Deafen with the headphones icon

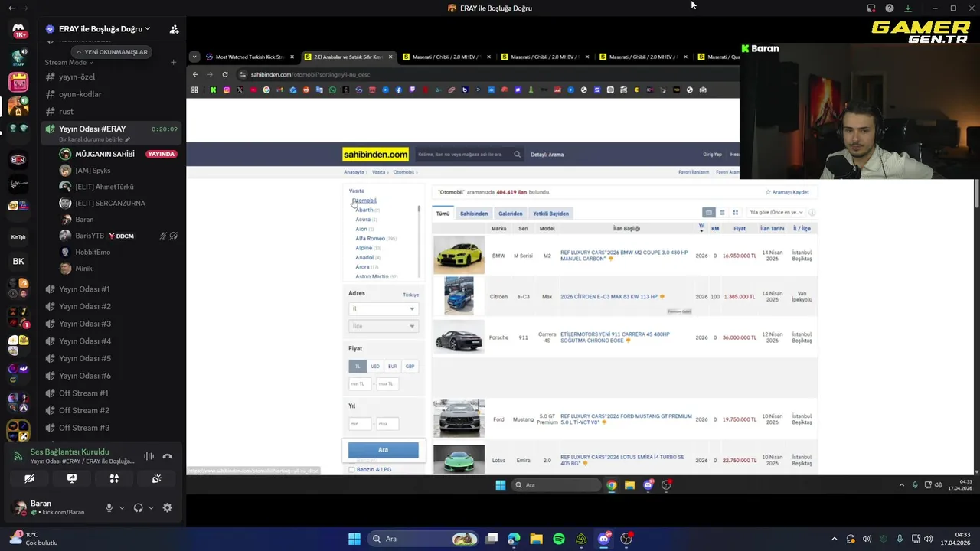pos(138,508)
